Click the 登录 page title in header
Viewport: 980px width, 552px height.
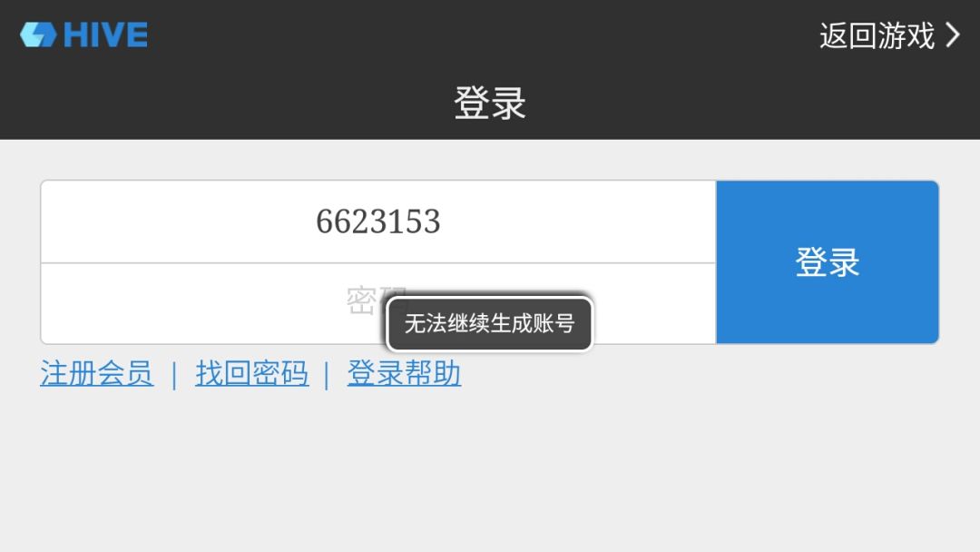[x=489, y=103]
